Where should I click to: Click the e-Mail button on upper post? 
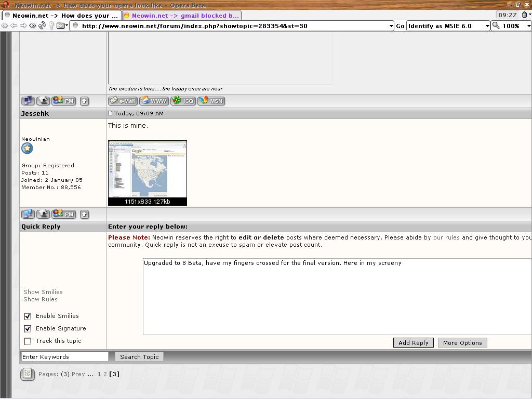123,101
